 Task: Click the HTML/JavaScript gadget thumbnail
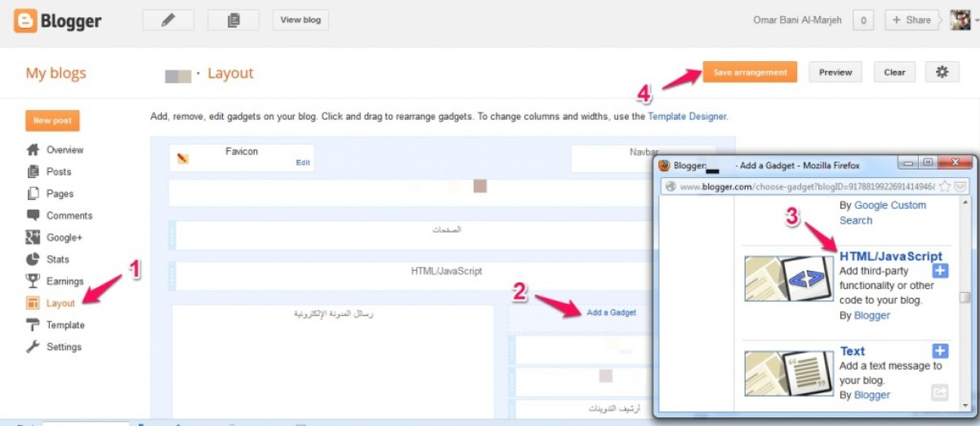point(777,279)
